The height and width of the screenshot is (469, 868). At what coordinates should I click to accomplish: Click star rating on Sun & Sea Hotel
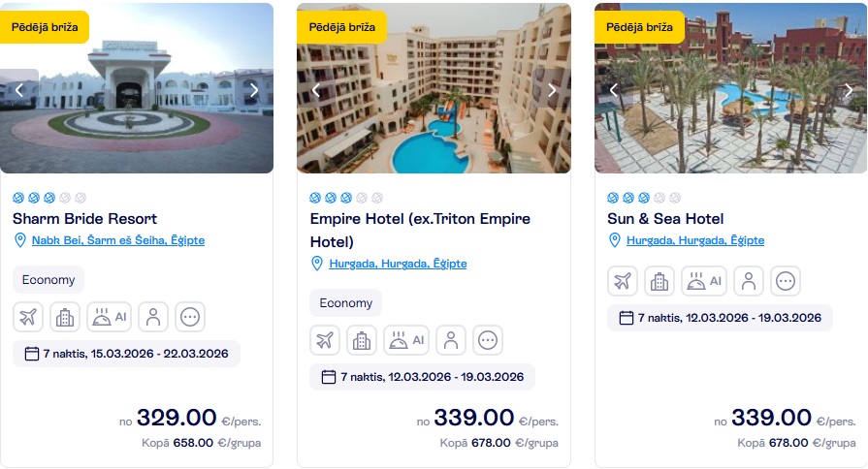click(x=637, y=198)
